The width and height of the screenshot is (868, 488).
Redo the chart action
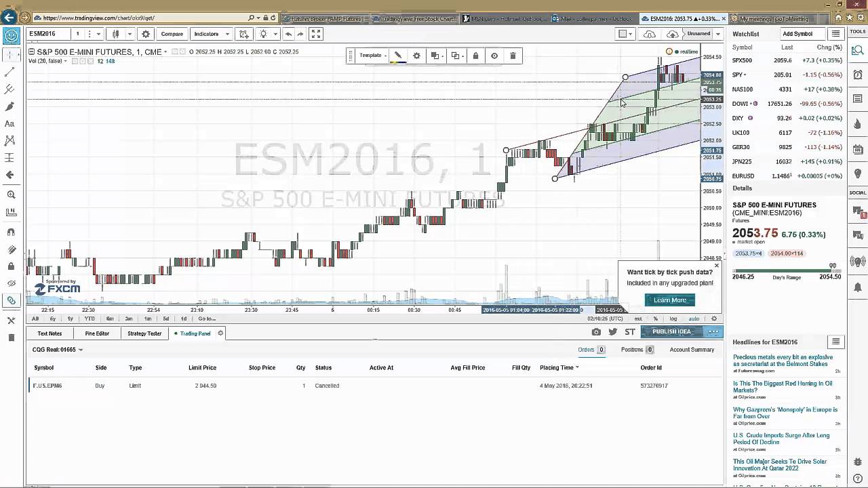(x=300, y=34)
